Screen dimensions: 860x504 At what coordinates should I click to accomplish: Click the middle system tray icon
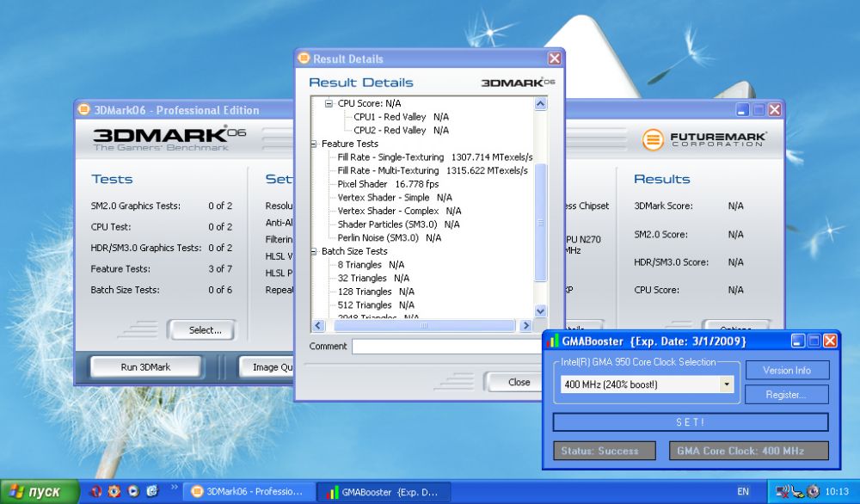click(x=797, y=491)
